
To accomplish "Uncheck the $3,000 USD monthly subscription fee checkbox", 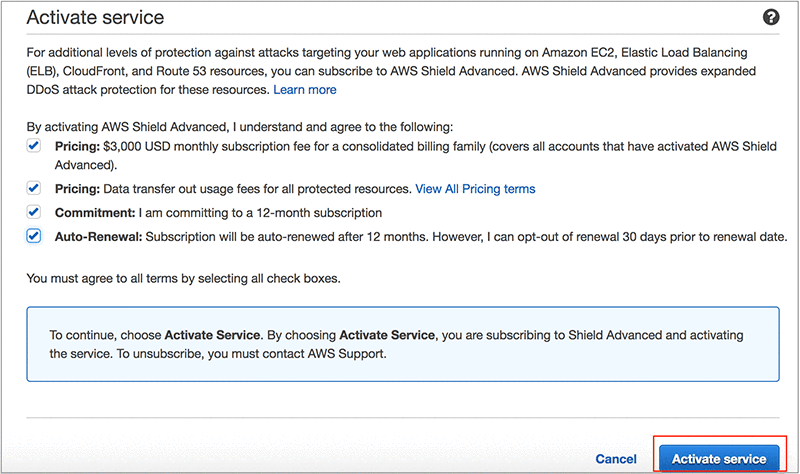I will tap(34, 146).
